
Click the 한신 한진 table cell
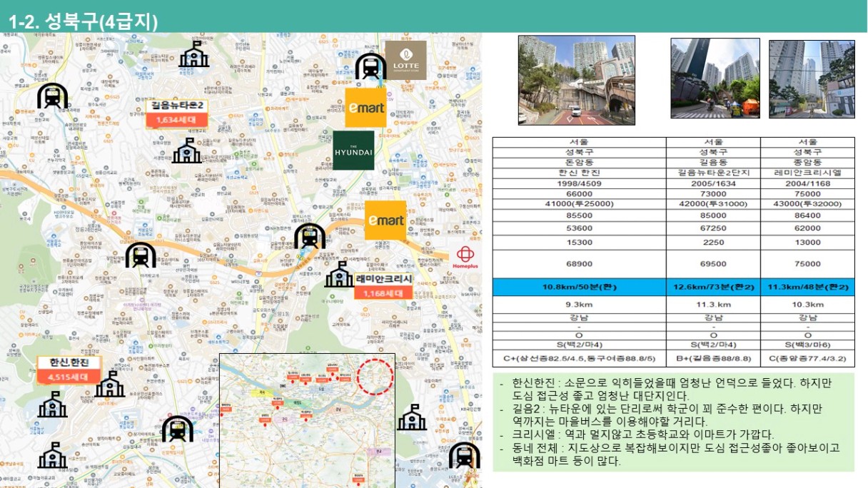pyautogui.click(x=579, y=173)
